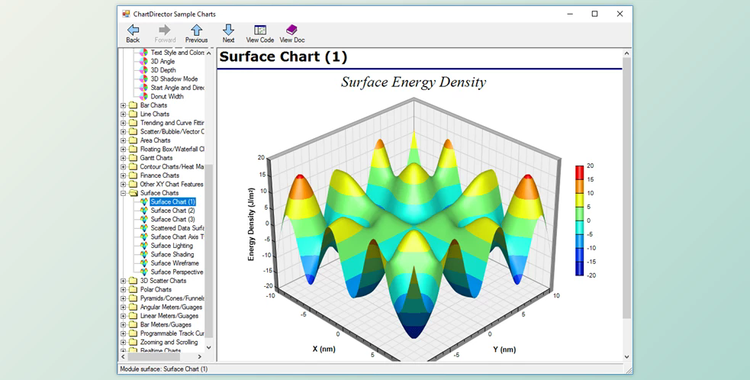Select the 3D Angle chart item

coord(163,61)
